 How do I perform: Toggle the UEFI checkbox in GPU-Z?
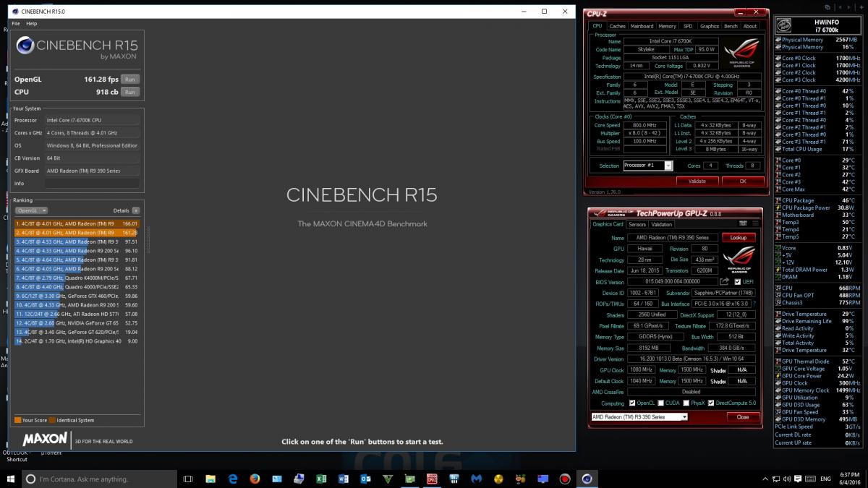(738, 282)
